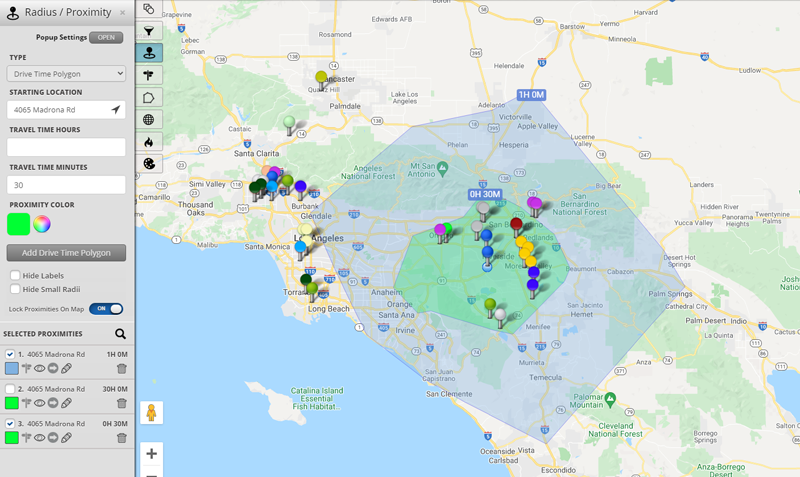Click the Travel Time Hours input field
The width and height of the screenshot is (800, 477).
[x=66, y=147]
